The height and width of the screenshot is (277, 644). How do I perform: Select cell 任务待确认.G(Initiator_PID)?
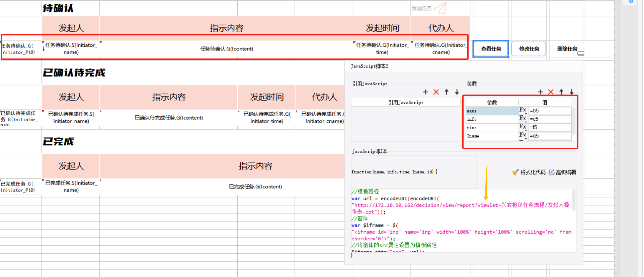coord(21,49)
